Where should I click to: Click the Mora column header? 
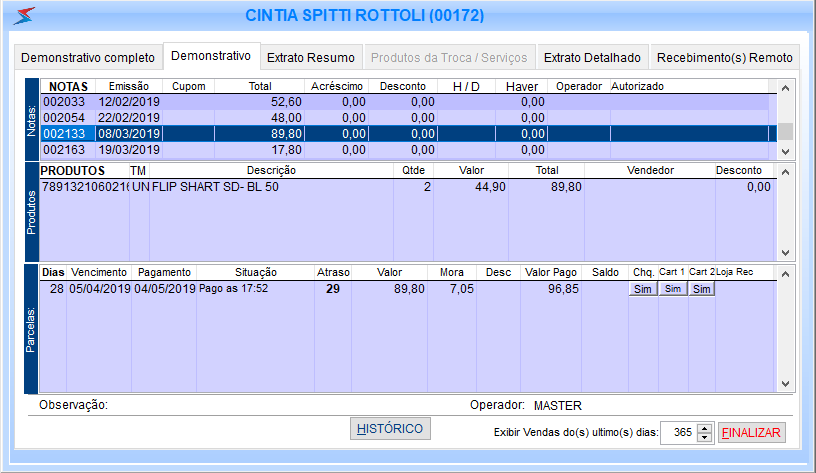pos(452,273)
